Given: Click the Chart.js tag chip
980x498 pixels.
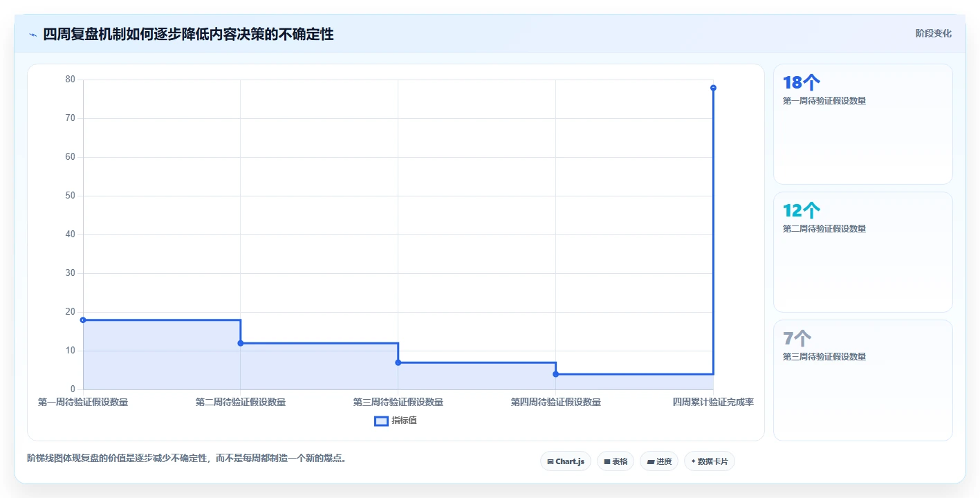Looking at the screenshot, I should click(565, 461).
